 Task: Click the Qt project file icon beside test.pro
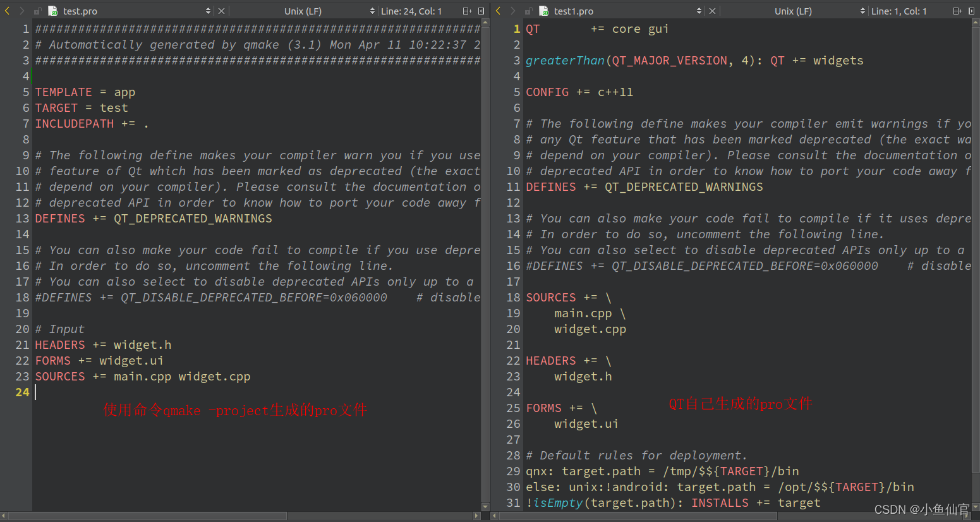pyautogui.click(x=54, y=11)
